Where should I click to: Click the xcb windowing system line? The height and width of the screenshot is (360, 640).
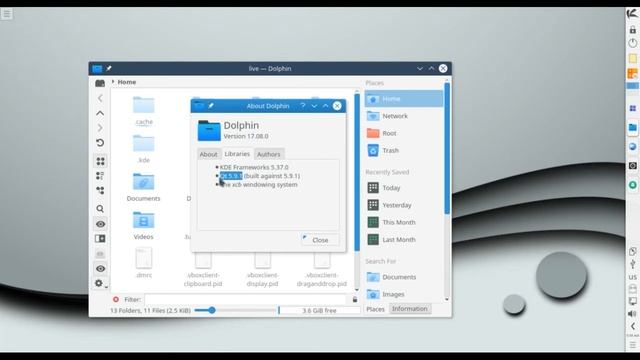pyautogui.click(x=258, y=184)
